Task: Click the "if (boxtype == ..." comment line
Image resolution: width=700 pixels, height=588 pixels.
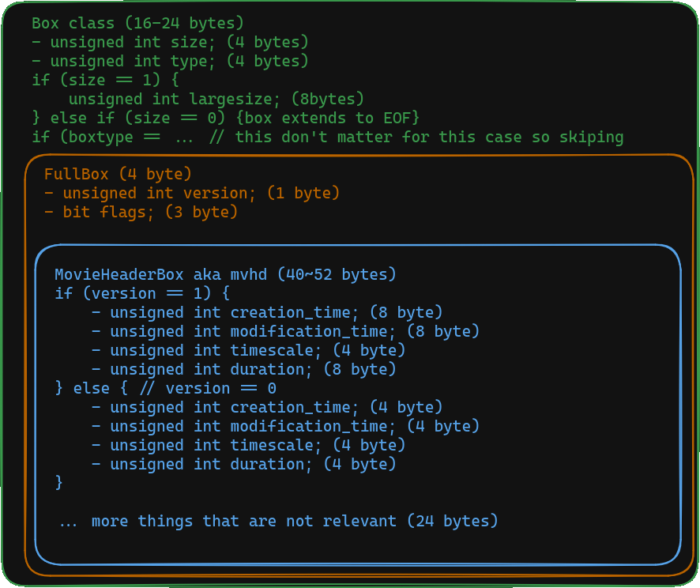Action: [327, 137]
